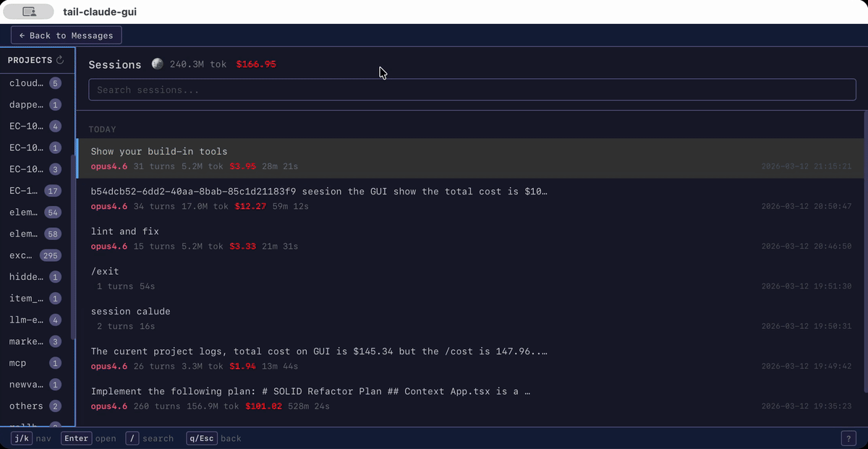This screenshot has width=868, height=449.
Task: Open the 'lint and fix' session
Action: pos(470,239)
